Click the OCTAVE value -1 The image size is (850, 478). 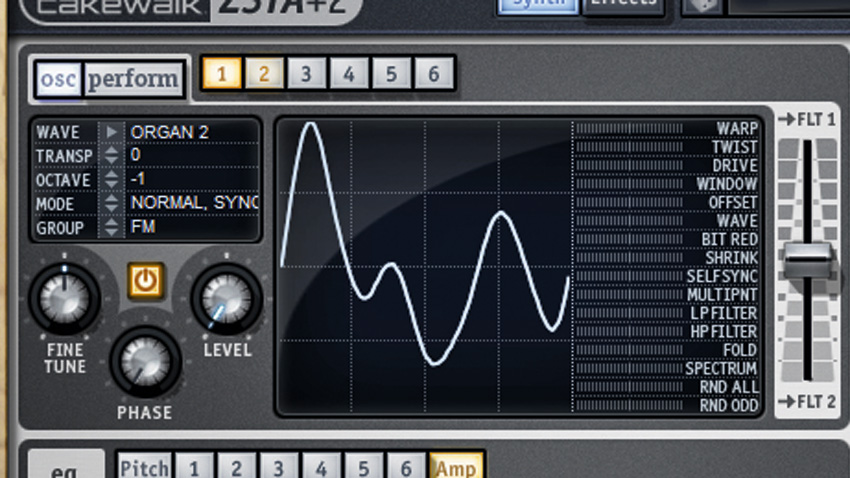click(138, 179)
